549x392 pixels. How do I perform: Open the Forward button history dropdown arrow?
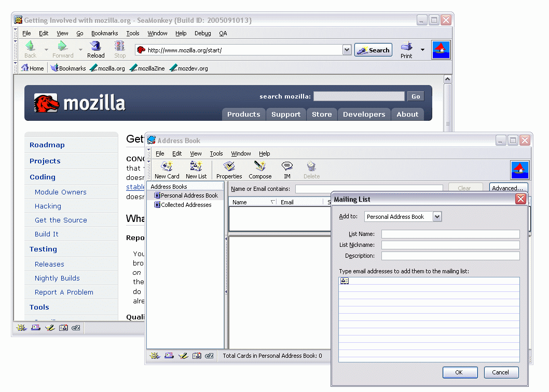(80, 50)
